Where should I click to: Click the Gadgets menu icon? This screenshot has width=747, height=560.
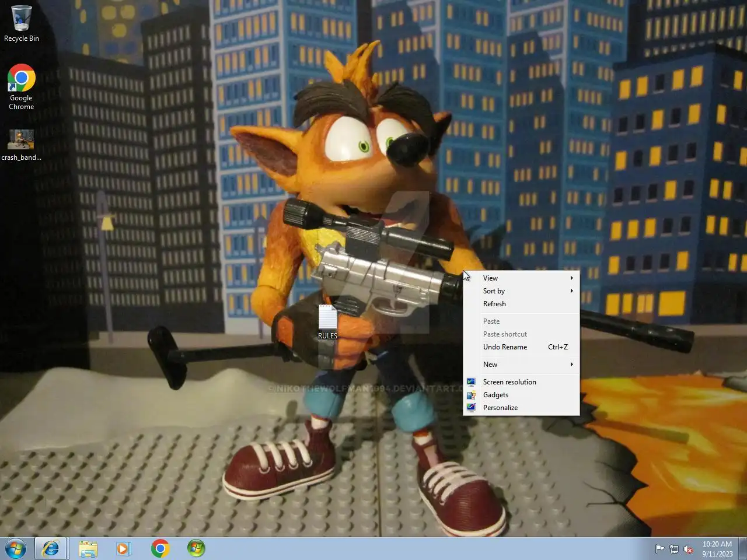pyautogui.click(x=472, y=395)
